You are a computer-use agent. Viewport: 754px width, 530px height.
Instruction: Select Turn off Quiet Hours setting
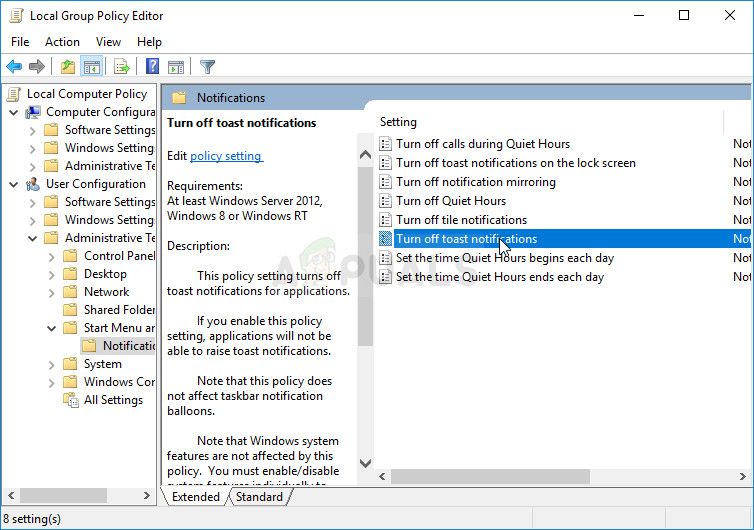tap(451, 201)
